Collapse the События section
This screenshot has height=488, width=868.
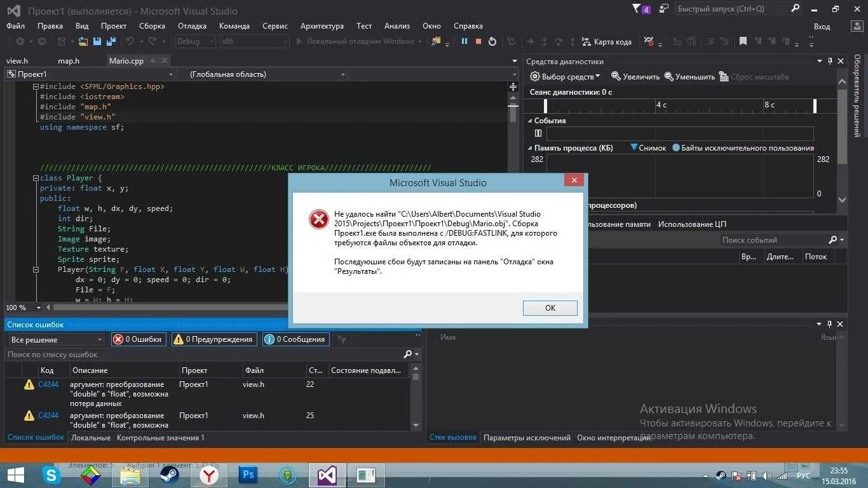click(x=529, y=120)
